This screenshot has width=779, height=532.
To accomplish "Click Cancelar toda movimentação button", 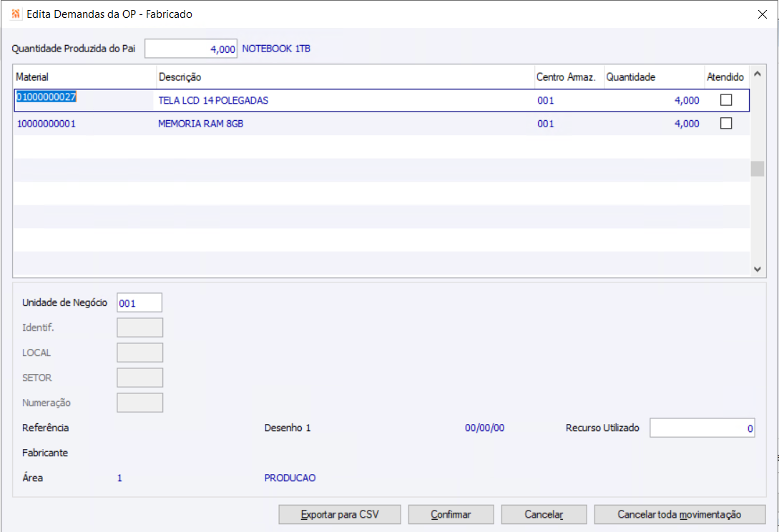I will coord(679,515).
